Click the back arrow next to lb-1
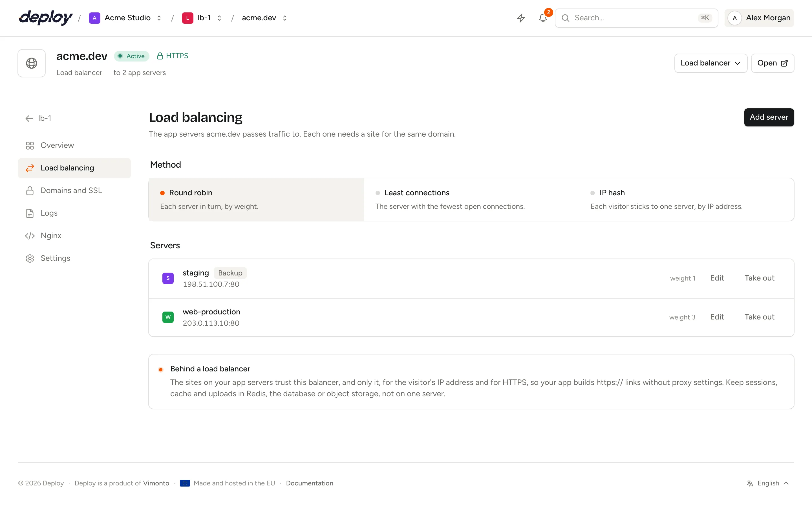The image size is (812, 508). pos(29,118)
